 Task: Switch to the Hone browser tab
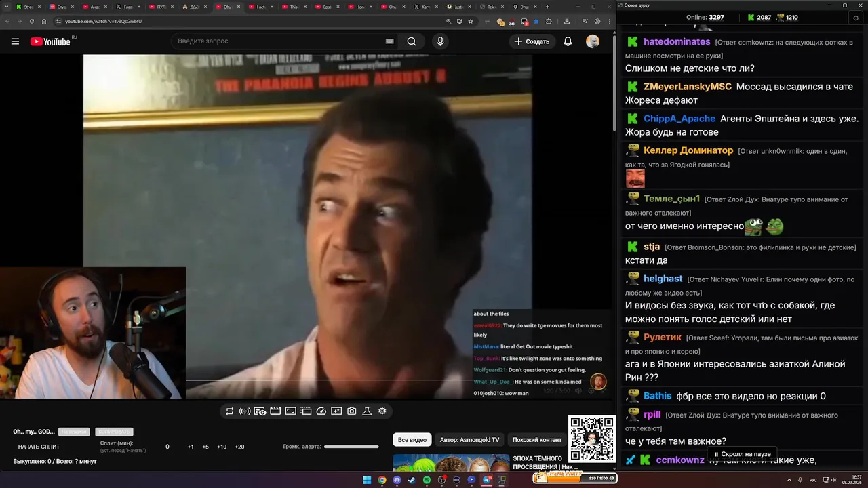pos(359,7)
